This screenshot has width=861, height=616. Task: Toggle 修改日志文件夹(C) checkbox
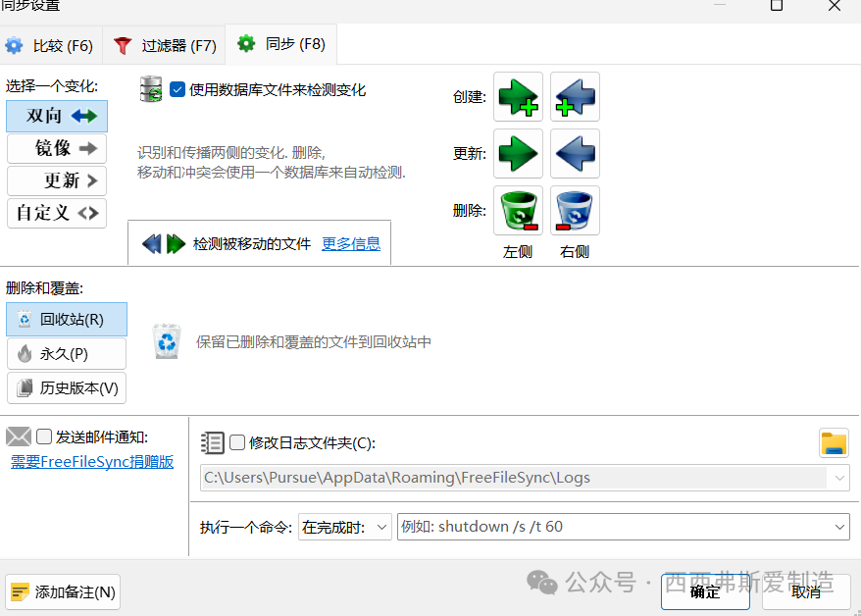click(x=237, y=442)
